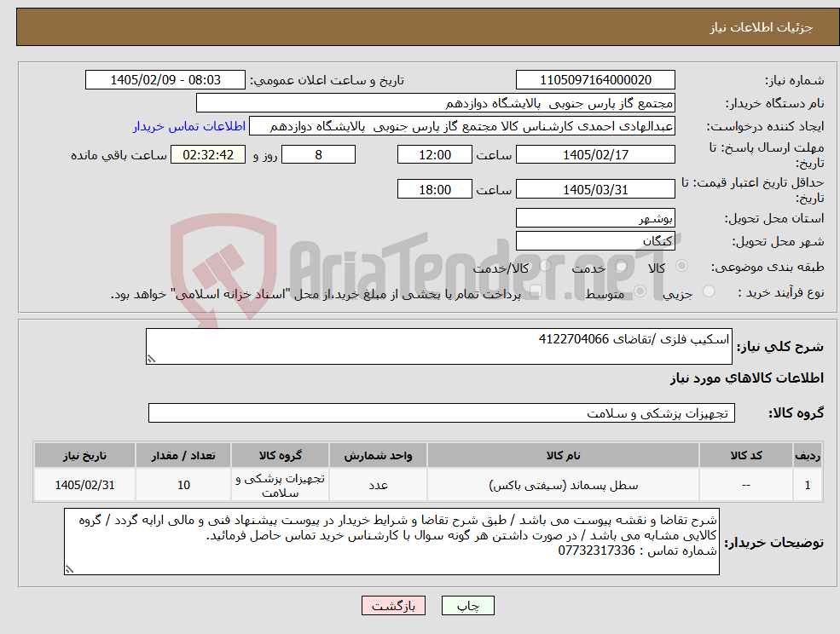Click the buyer notes textarea
Image resolution: width=840 pixels, height=634 pixels.
tap(391, 541)
